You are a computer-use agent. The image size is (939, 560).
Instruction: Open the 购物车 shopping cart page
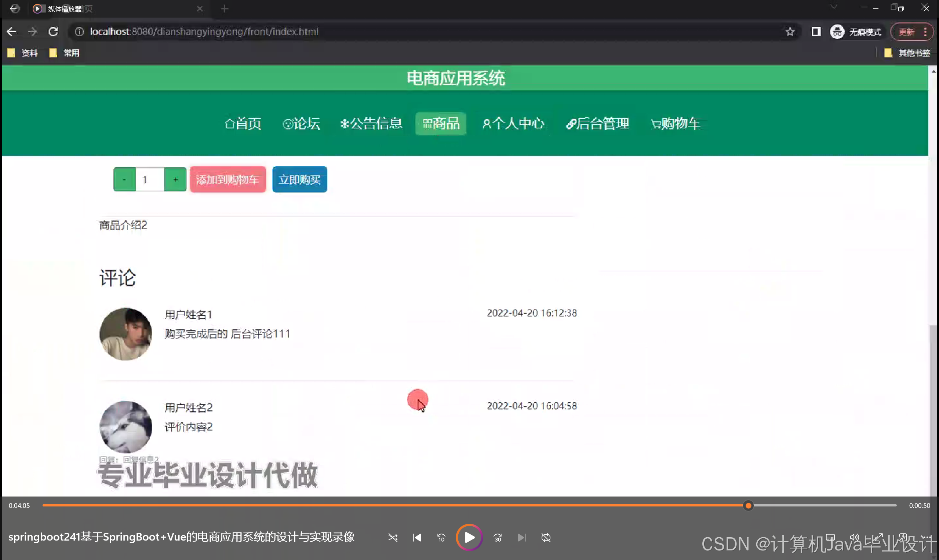[x=676, y=123]
